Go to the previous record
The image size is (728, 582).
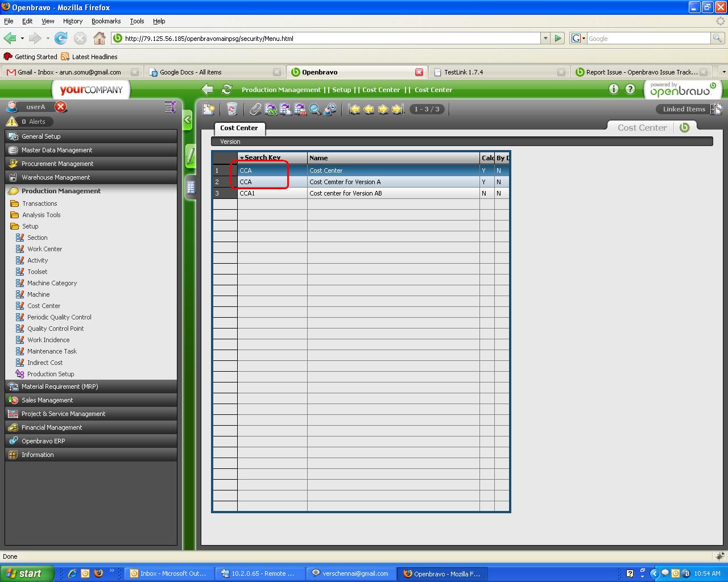(x=369, y=109)
